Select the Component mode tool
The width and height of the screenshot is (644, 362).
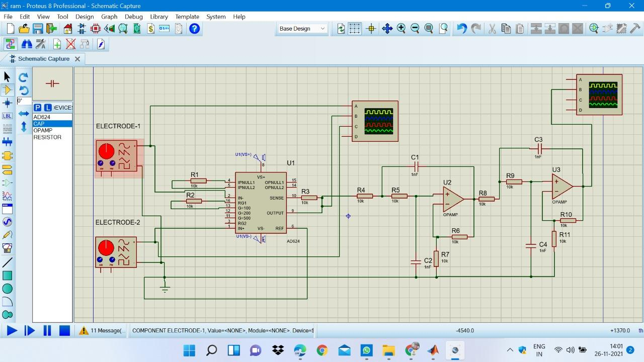7,90
